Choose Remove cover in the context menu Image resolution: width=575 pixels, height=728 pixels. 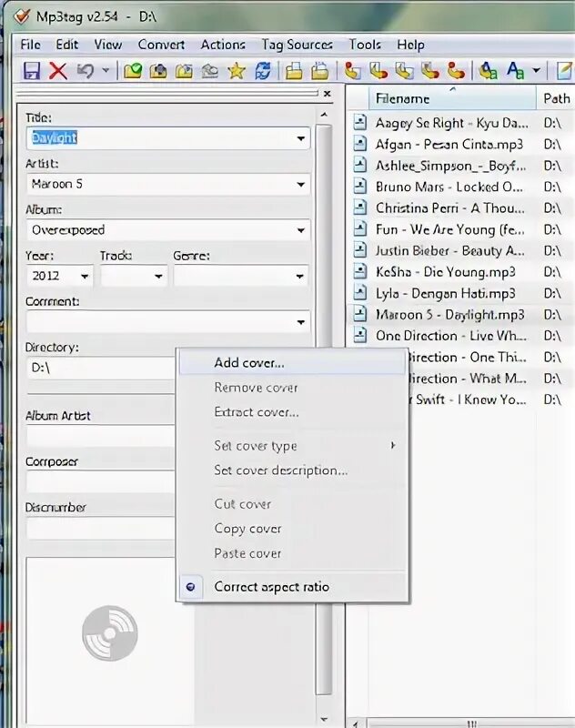click(292, 388)
